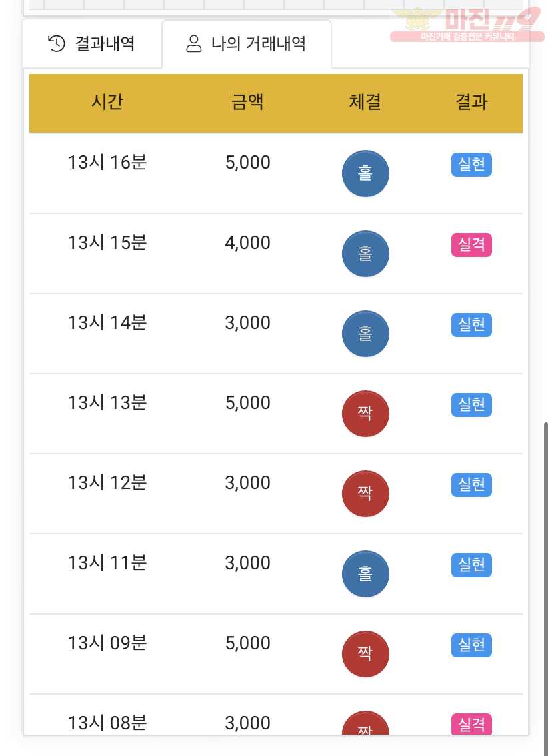552x756 pixels.
Task: Click the pink 실격 badge for 13시 15분
Action: click(471, 244)
